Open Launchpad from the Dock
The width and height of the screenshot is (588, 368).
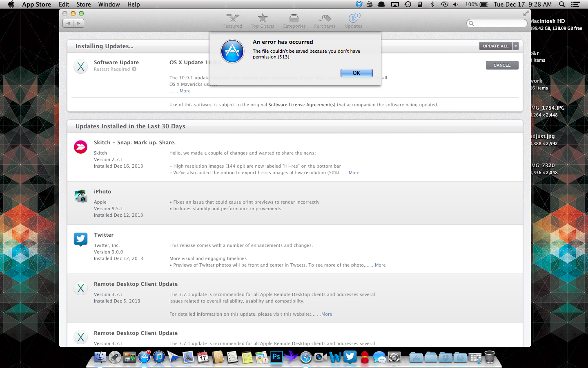pyautogui.click(x=115, y=357)
